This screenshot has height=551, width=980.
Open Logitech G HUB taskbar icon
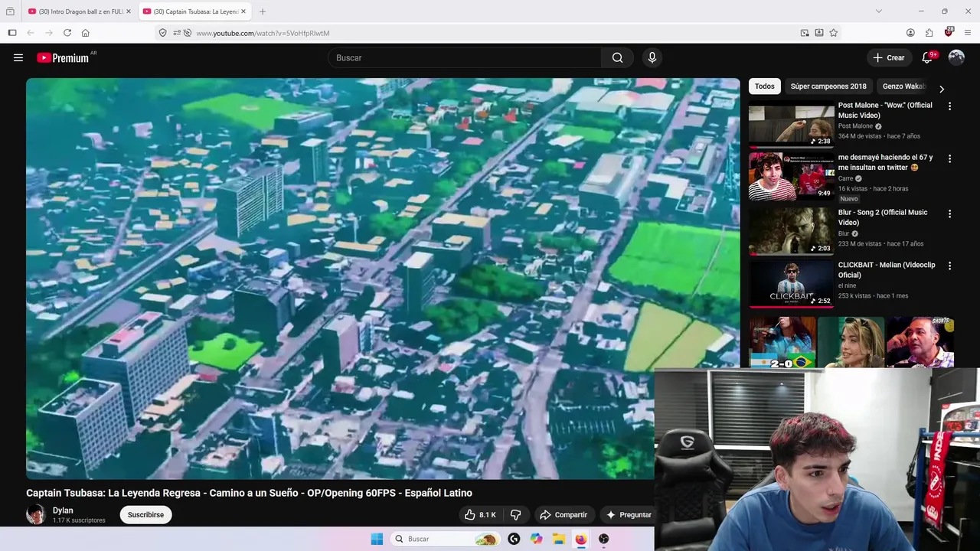pos(514,539)
